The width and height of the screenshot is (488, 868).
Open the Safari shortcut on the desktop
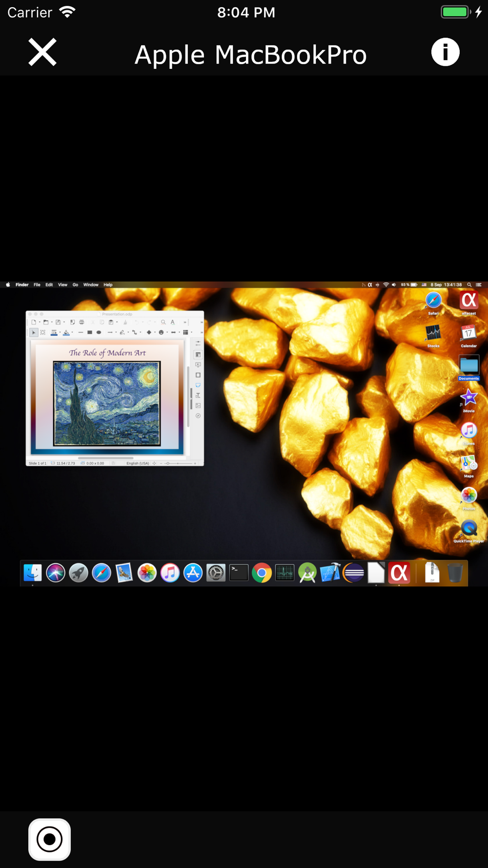pyautogui.click(x=433, y=303)
